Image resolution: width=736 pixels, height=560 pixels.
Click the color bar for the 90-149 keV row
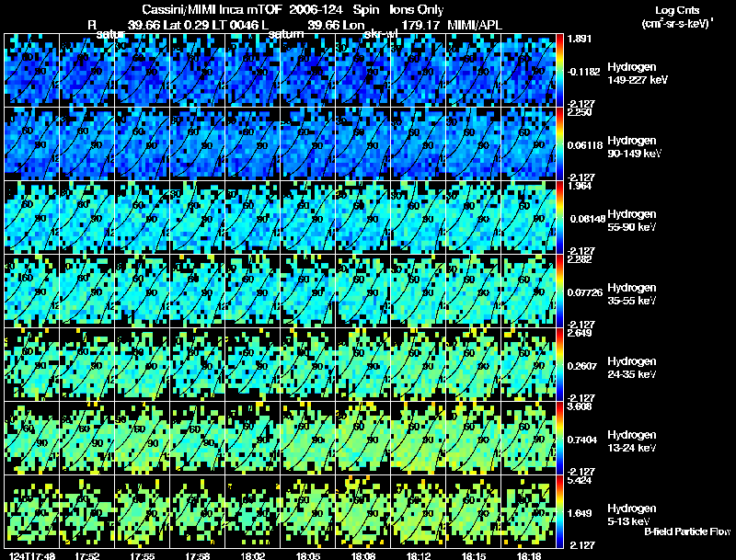pyautogui.click(x=560, y=144)
